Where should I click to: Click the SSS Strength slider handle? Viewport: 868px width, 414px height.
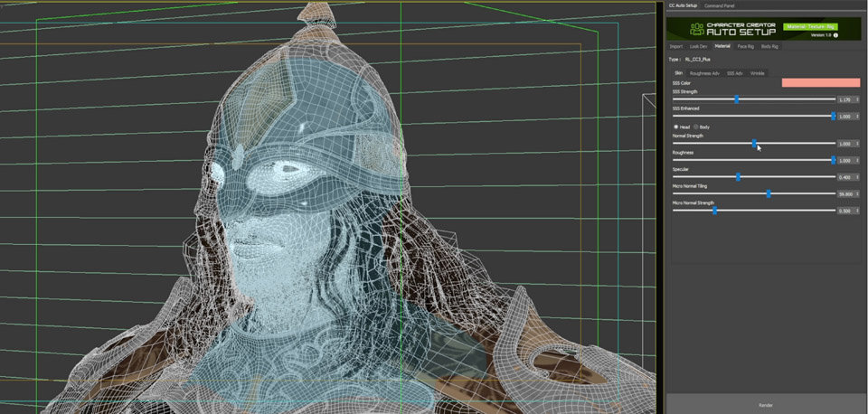pyautogui.click(x=736, y=99)
